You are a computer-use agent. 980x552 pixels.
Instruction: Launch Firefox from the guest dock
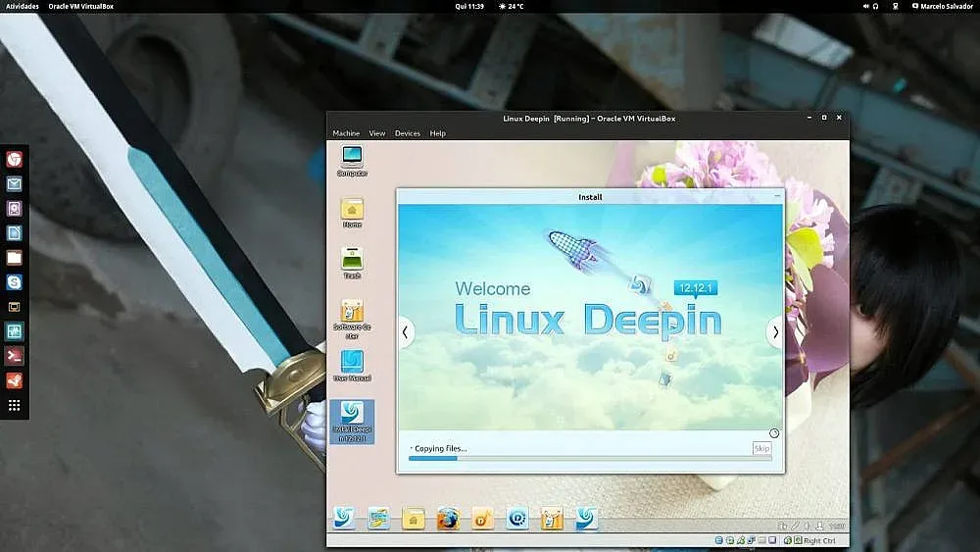click(x=448, y=519)
